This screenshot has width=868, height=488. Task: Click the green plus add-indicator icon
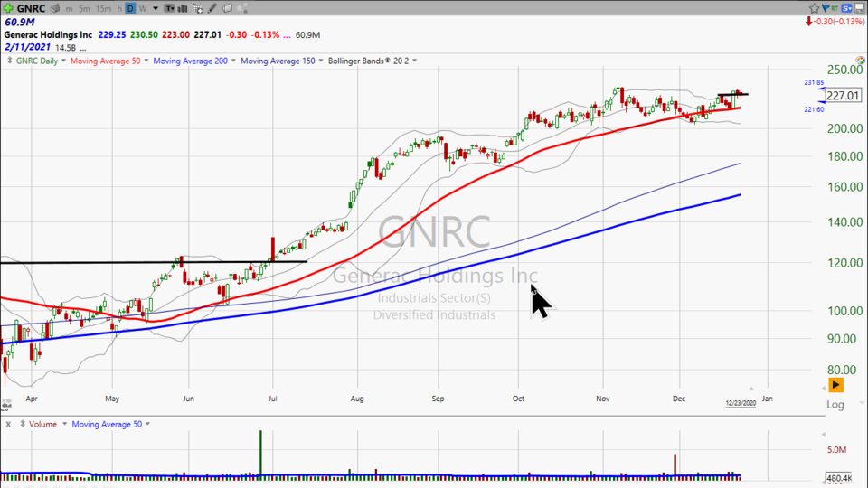coord(8,8)
